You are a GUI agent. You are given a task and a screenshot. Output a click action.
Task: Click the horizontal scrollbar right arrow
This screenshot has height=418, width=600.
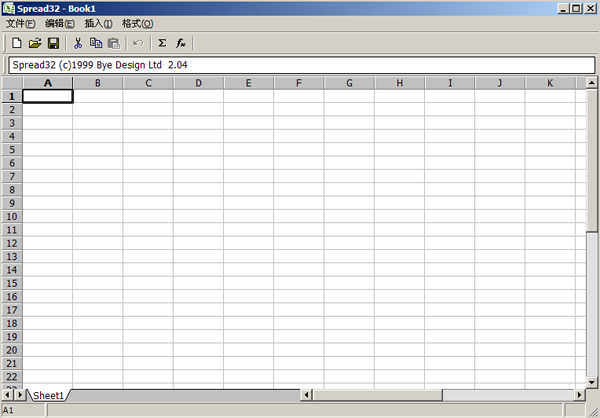pos(579,395)
